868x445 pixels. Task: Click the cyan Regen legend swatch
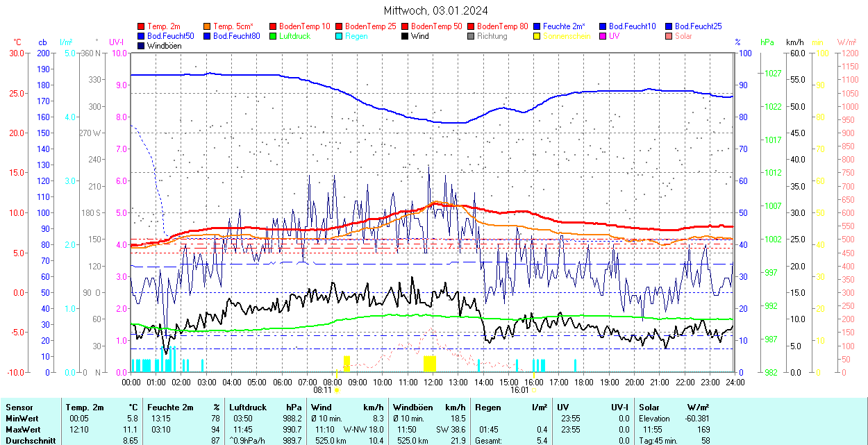click(340, 36)
